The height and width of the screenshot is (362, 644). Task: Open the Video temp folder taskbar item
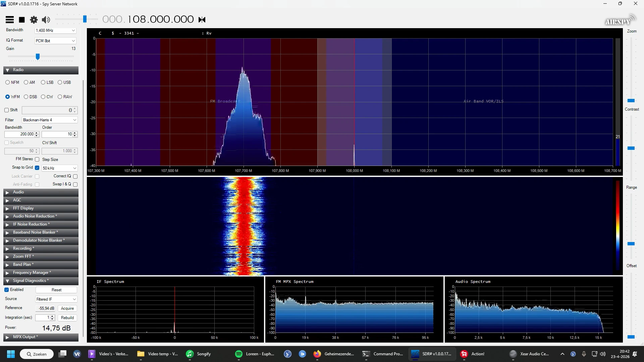(x=158, y=354)
